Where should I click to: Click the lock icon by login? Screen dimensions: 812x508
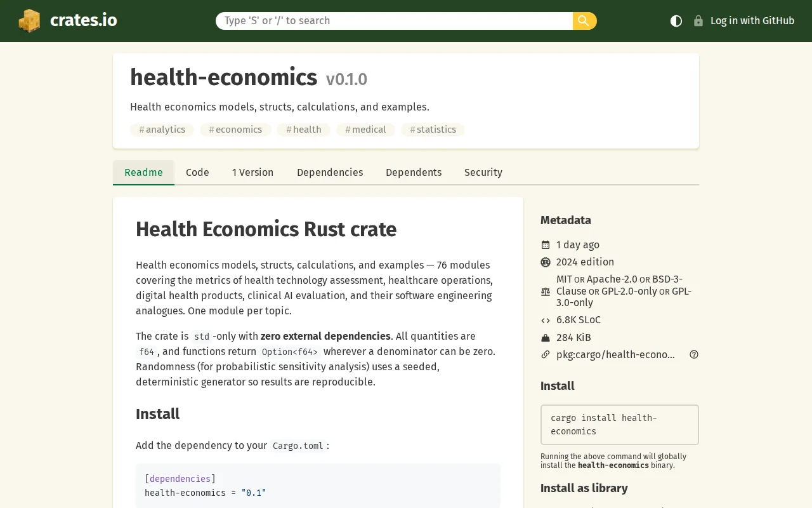point(698,21)
